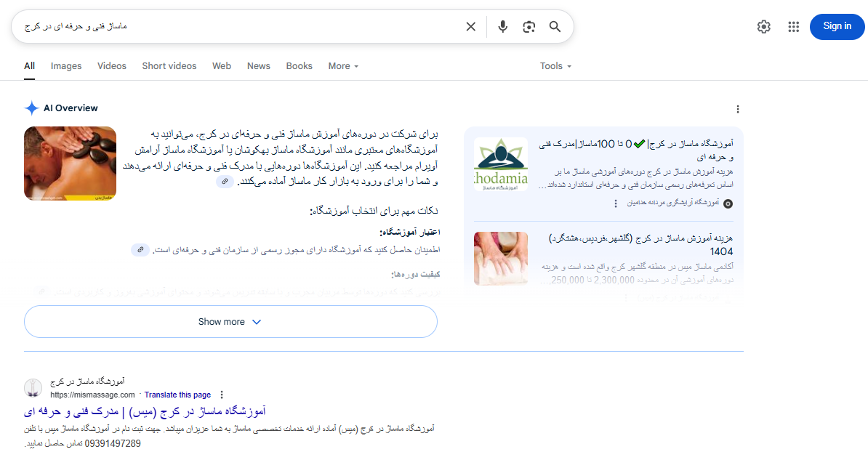Submit query with the magnifying glass icon

(555, 27)
